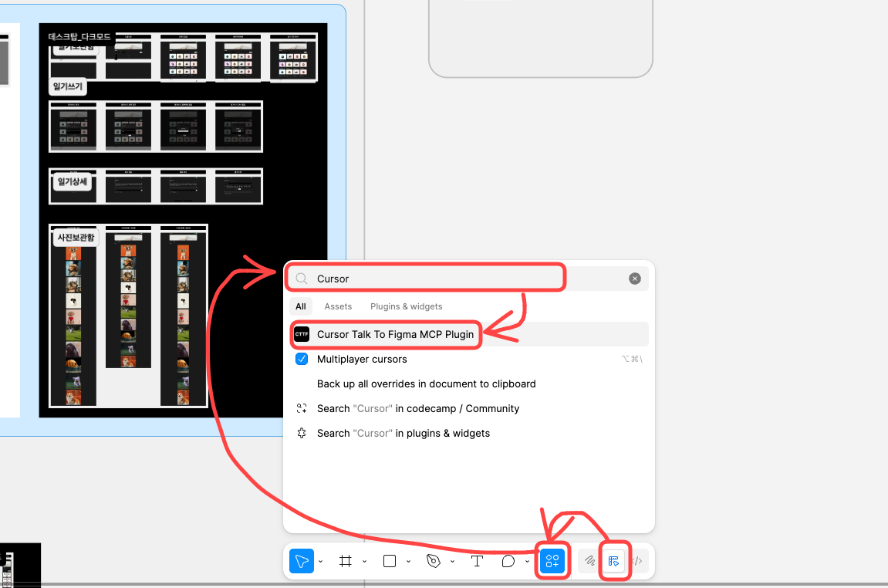Image resolution: width=888 pixels, height=588 pixels.
Task: Click the Cursor search input field
Action: click(468, 279)
